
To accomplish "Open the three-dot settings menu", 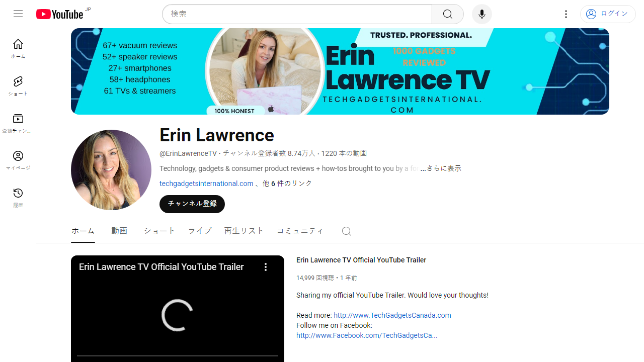I will click(566, 14).
